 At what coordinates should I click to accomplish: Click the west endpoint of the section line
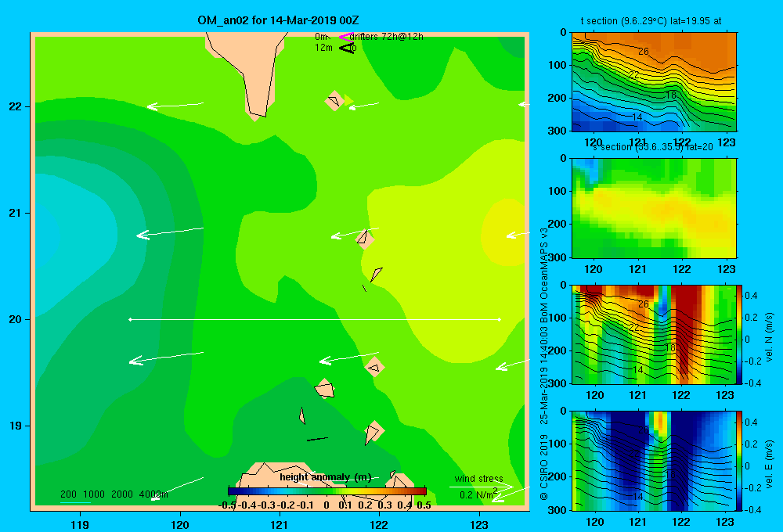point(130,319)
